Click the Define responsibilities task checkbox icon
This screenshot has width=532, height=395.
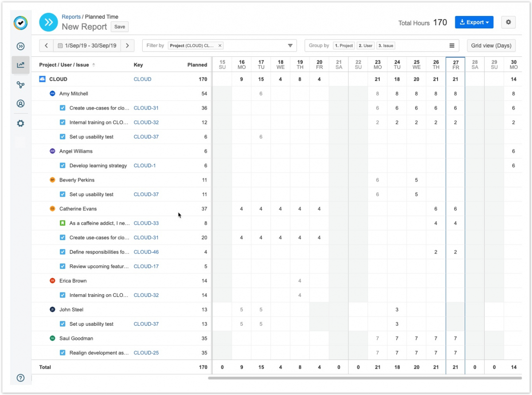63,252
